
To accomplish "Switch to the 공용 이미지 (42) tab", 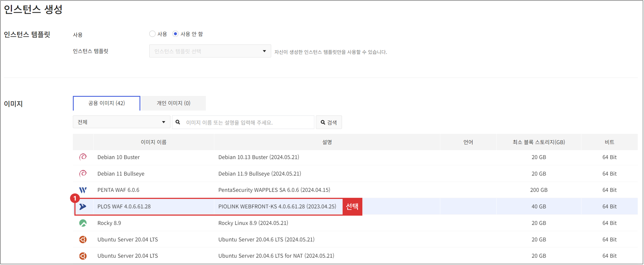I will click(106, 103).
